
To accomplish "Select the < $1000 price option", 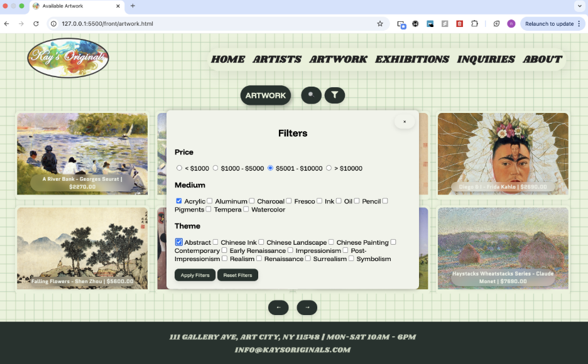I will pyautogui.click(x=179, y=168).
